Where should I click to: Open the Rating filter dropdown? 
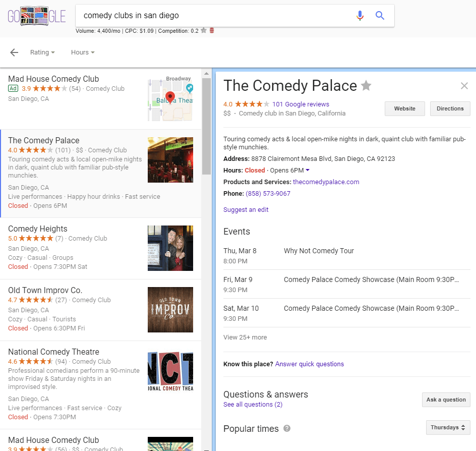click(x=42, y=52)
